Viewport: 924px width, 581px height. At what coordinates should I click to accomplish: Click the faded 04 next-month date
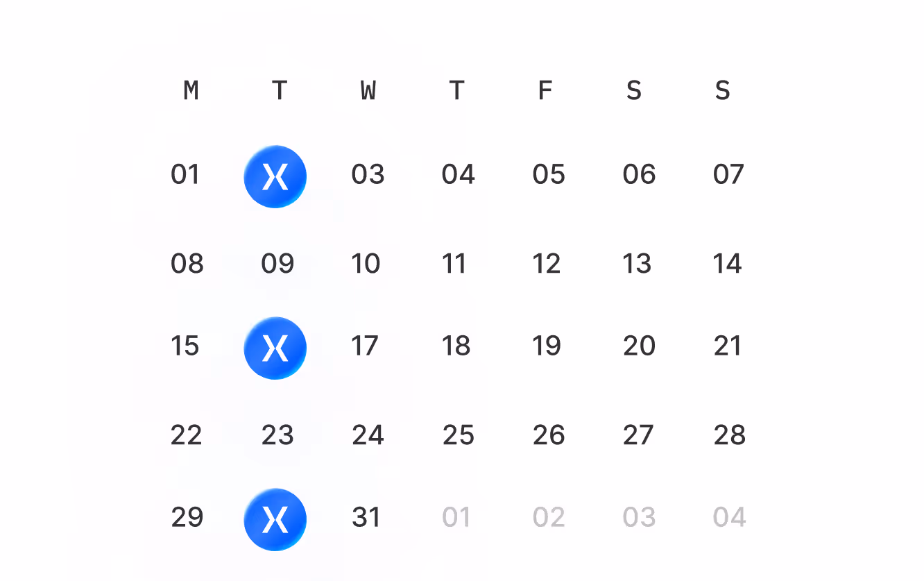pyautogui.click(x=728, y=519)
